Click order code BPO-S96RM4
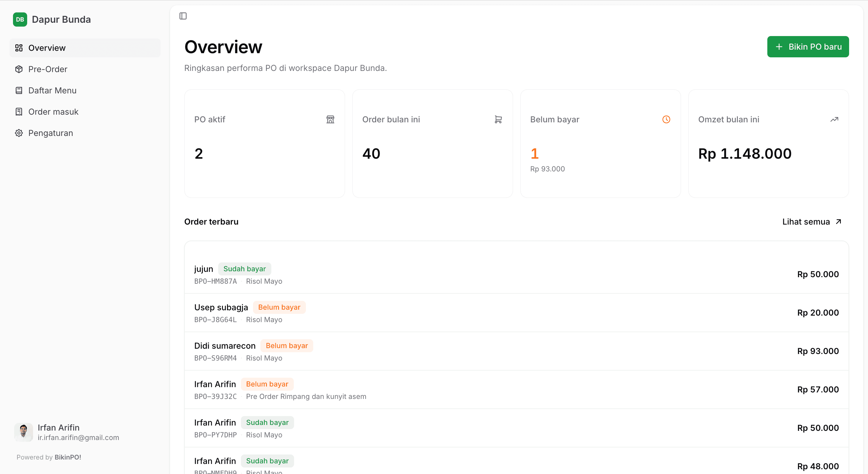Image resolution: width=868 pixels, height=474 pixels. (216, 358)
